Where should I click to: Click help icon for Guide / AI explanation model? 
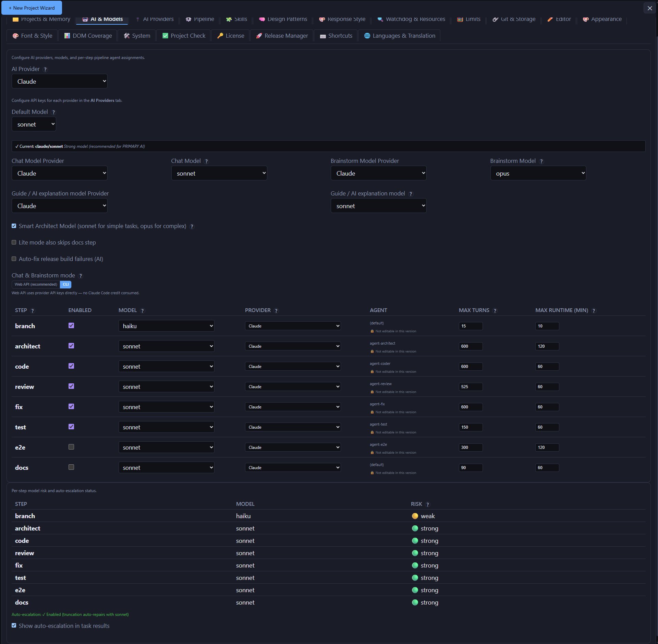pyautogui.click(x=411, y=194)
